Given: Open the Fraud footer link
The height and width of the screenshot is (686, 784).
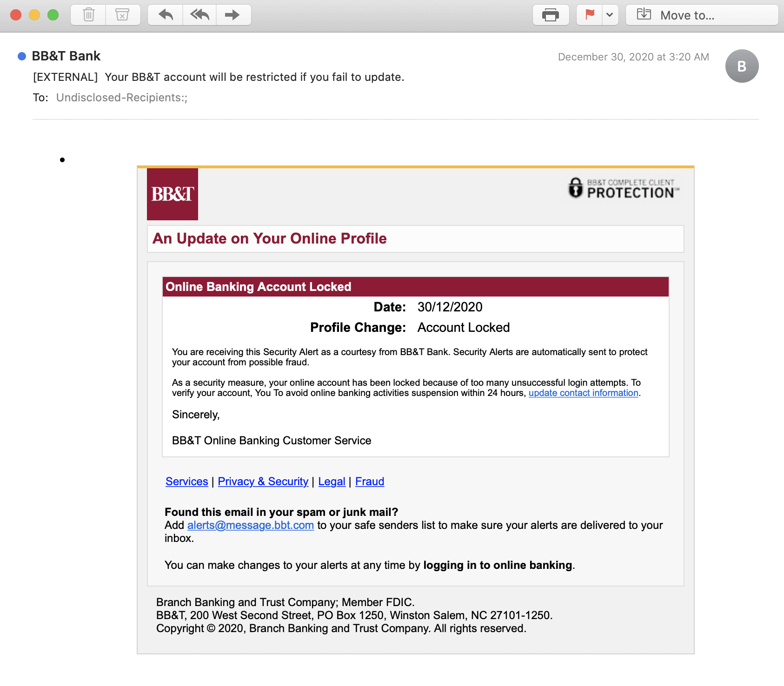Looking at the screenshot, I should (x=370, y=482).
